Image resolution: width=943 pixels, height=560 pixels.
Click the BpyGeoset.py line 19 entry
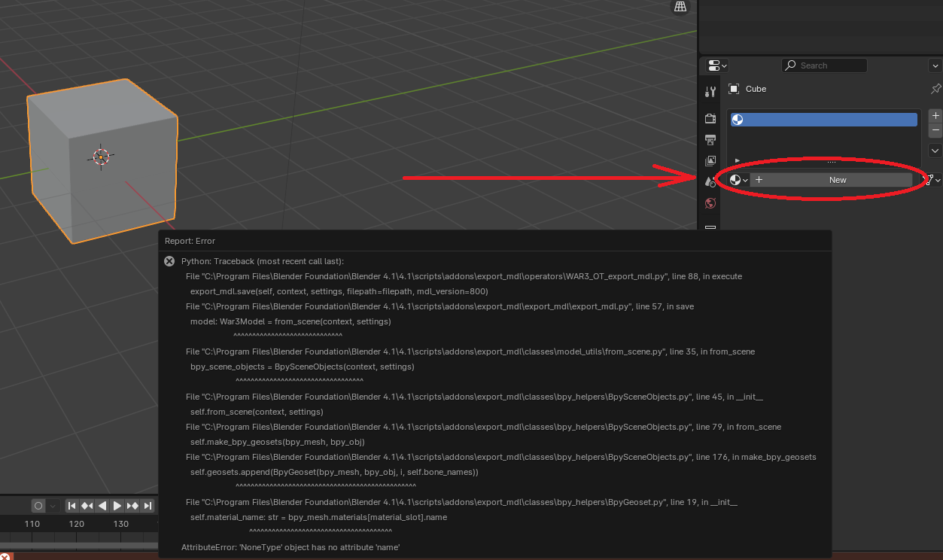coord(461,502)
